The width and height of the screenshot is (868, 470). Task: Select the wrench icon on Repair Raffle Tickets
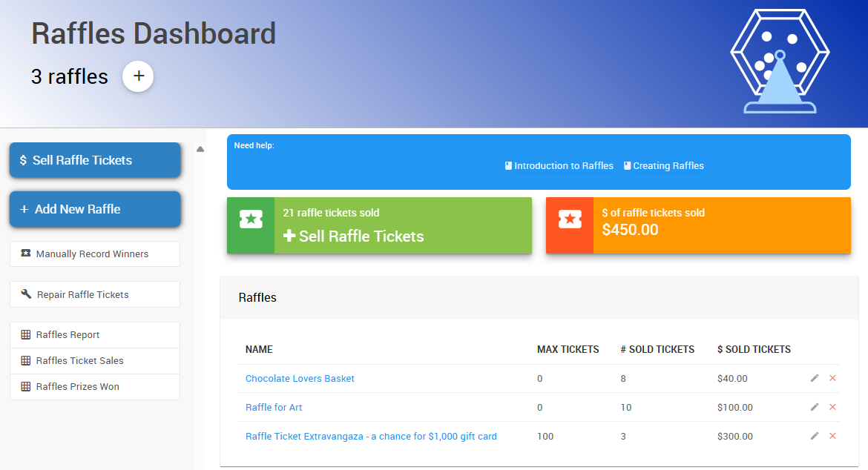click(24, 294)
